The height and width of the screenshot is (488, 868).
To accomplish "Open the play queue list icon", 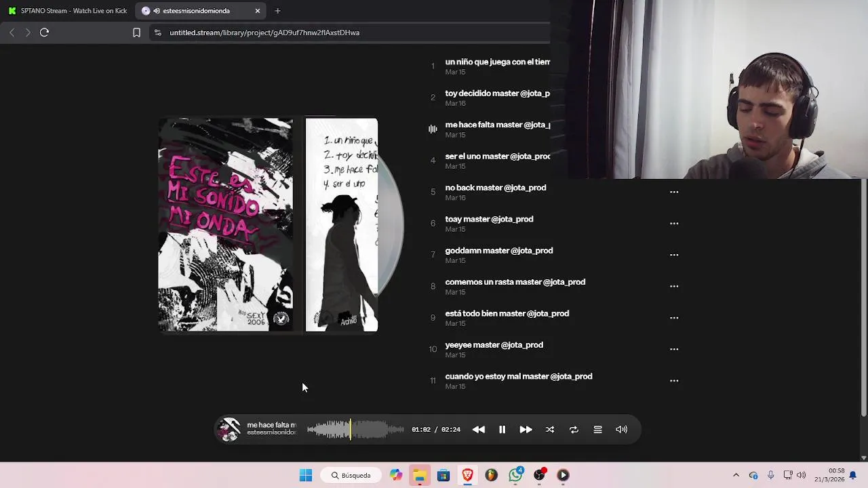I will pos(597,430).
